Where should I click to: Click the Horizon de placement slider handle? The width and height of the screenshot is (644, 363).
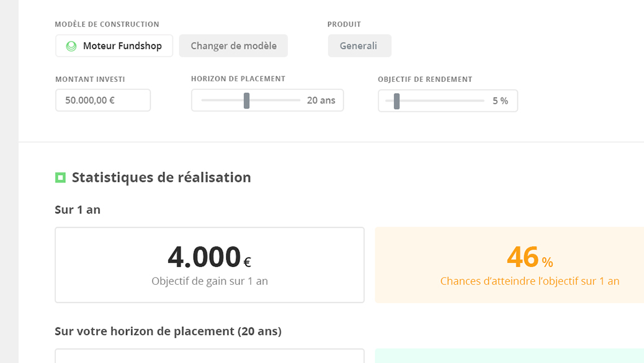(x=246, y=101)
